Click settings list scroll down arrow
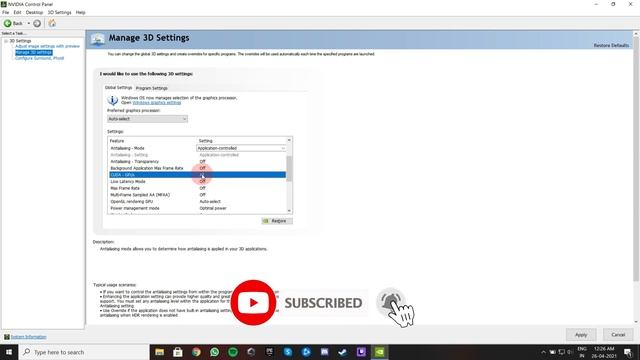 [289, 211]
